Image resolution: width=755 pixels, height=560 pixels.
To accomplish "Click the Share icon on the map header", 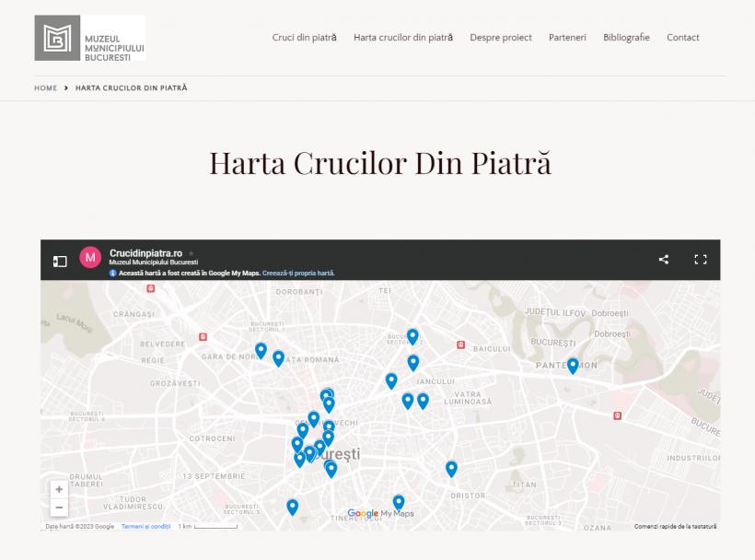I will [663, 259].
